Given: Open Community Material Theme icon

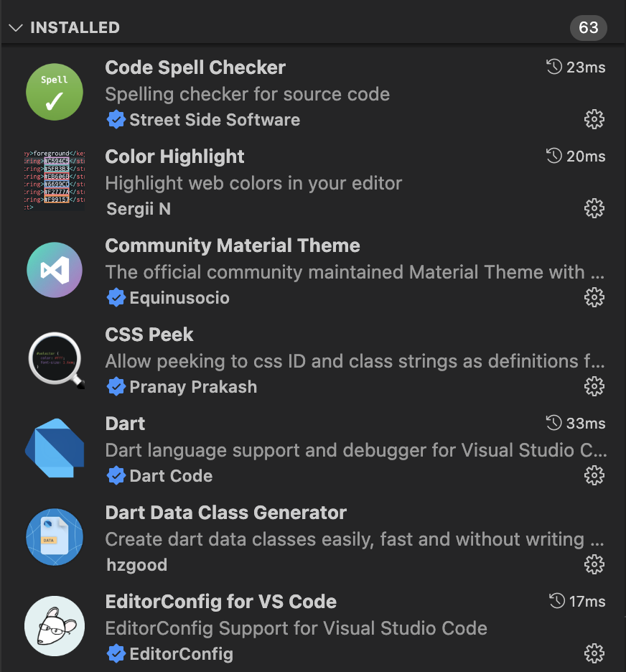Looking at the screenshot, I should [x=55, y=270].
